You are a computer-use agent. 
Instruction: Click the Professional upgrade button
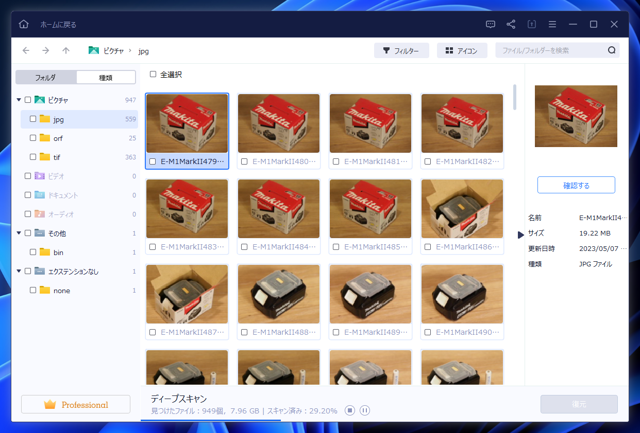pyautogui.click(x=76, y=404)
